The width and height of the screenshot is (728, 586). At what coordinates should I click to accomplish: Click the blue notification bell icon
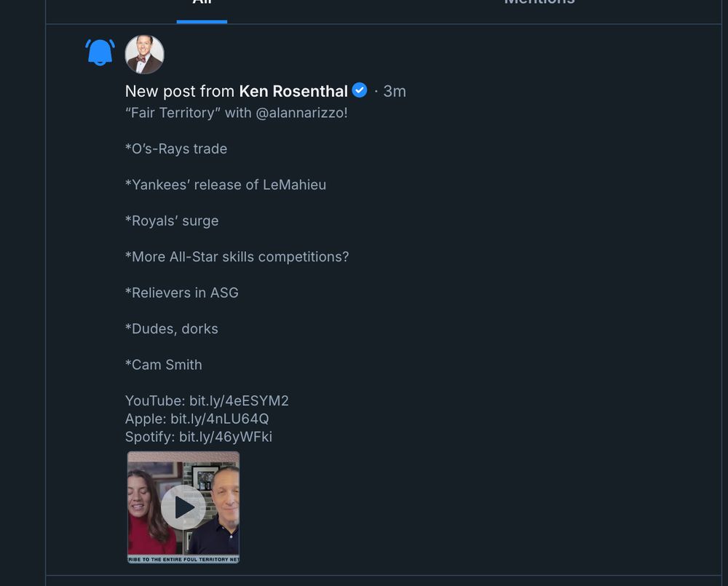[x=100, y=51]
